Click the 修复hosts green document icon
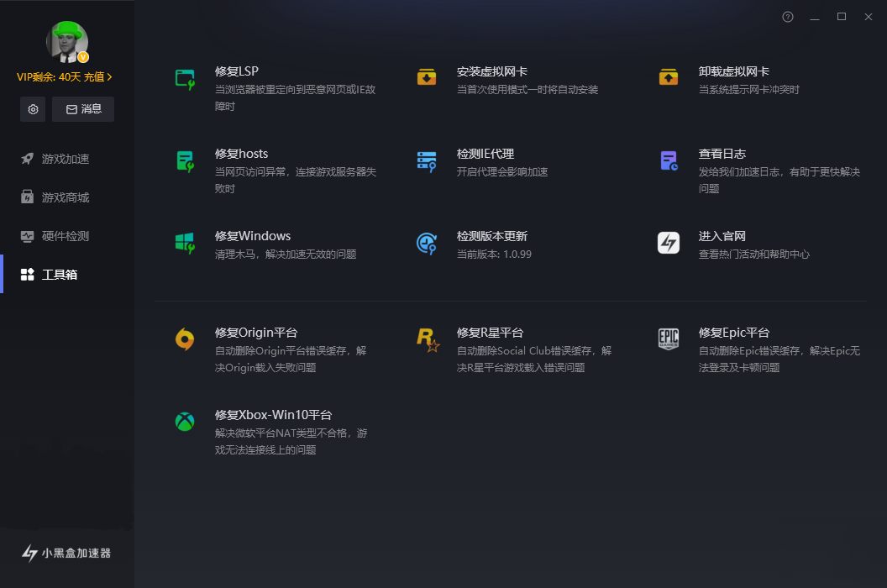 click(185, 162)
